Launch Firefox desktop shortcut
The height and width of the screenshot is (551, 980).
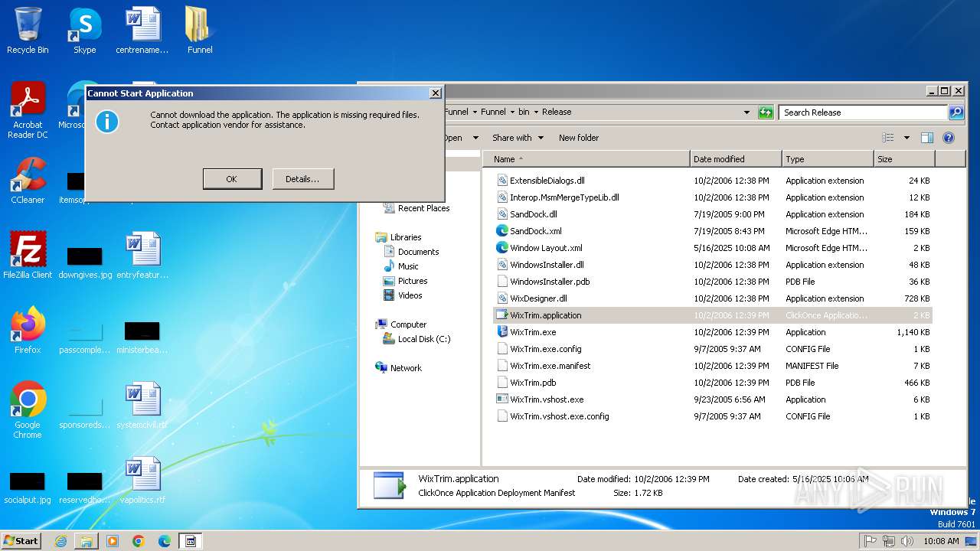coord(28,331)
